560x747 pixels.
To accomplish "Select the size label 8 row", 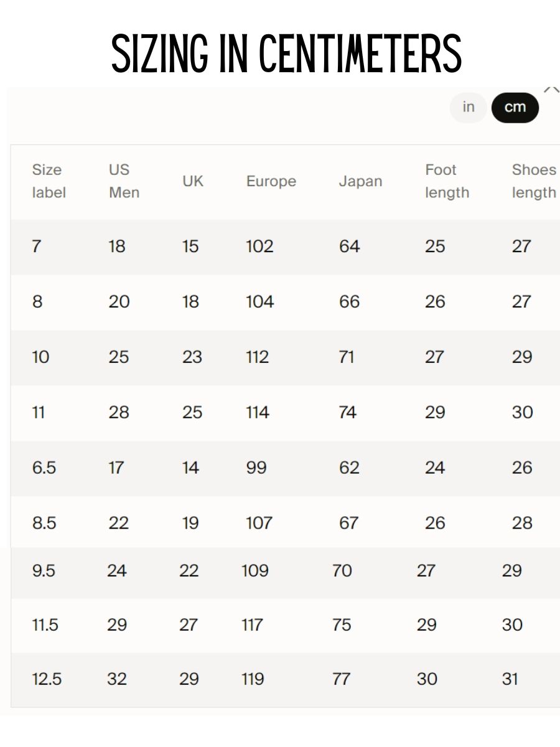I will tap(285, 302).
